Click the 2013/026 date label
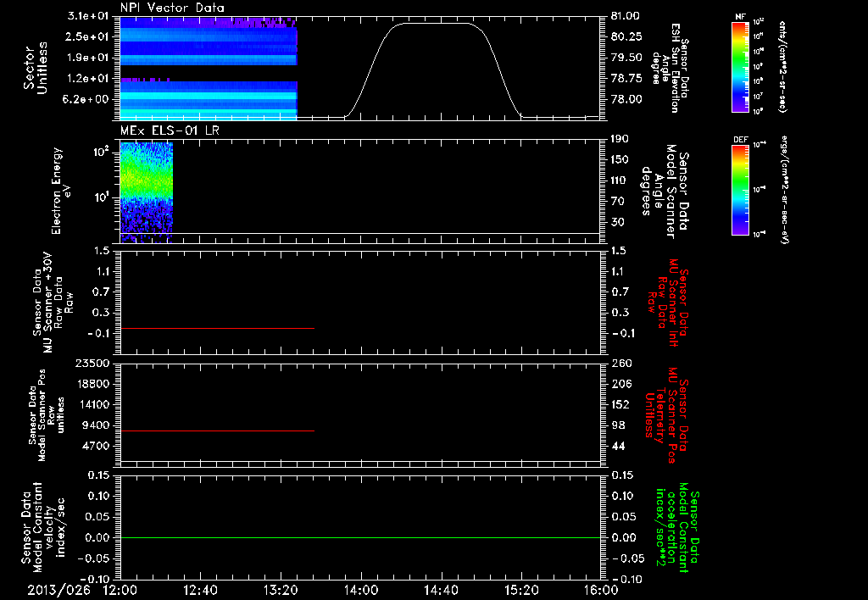This screenshot has width=868, height=600. point(59,590)
